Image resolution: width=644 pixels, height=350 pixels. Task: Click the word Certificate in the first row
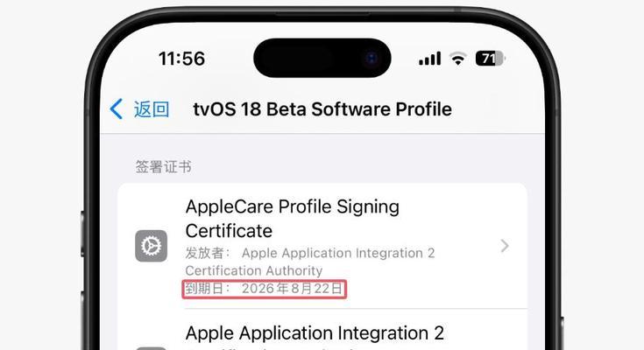(x=229, y=231)
